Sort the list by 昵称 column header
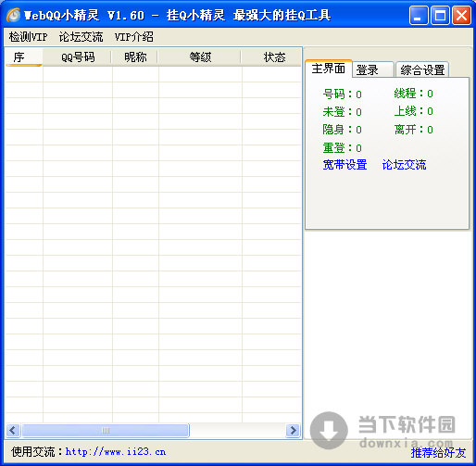476x466 pixels. click(x=135, y=57)
